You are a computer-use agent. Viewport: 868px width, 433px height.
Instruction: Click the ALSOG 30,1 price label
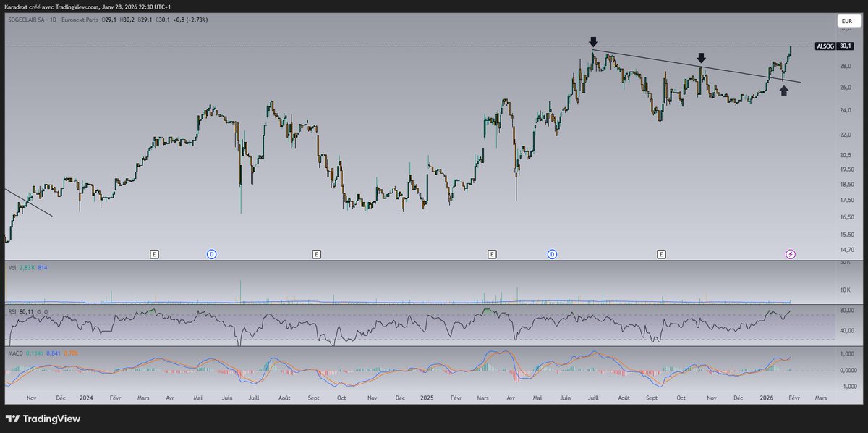(x=835, y=46)
